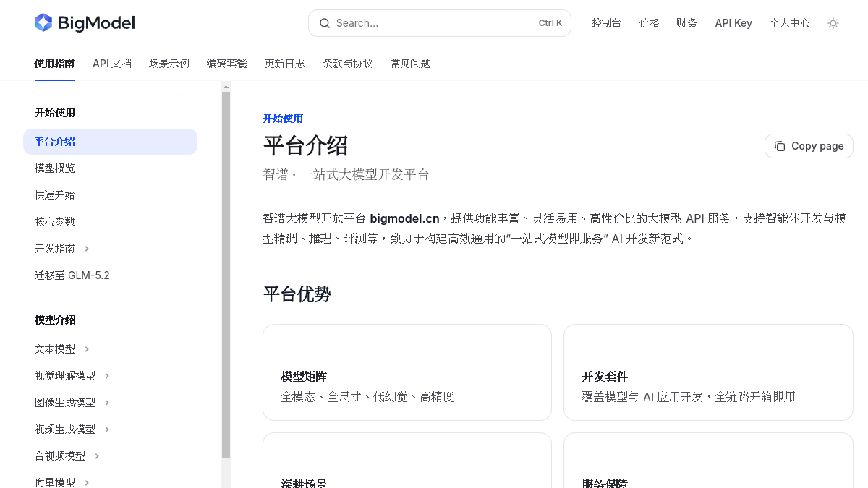Click the BigModel logo icon
The height and width of the screenshot is (488, 868).
pyautogui.click(x=43, y=23)
